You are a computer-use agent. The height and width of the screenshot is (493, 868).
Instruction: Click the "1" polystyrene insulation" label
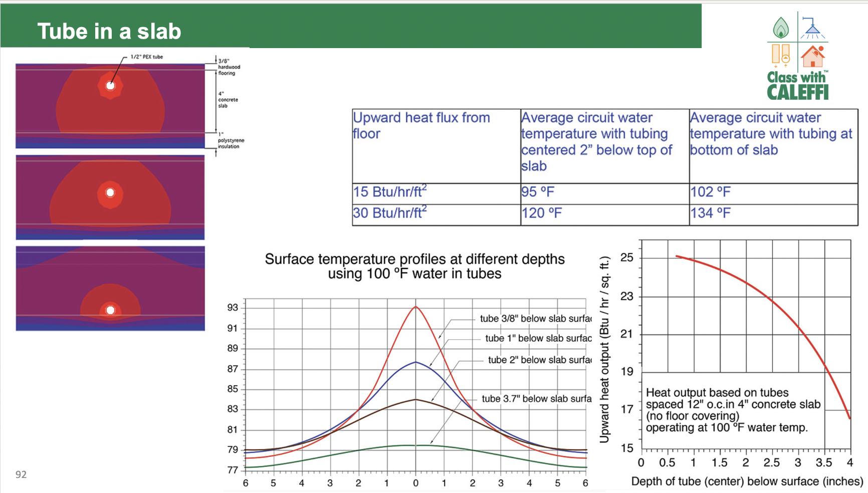coord(231,140)
